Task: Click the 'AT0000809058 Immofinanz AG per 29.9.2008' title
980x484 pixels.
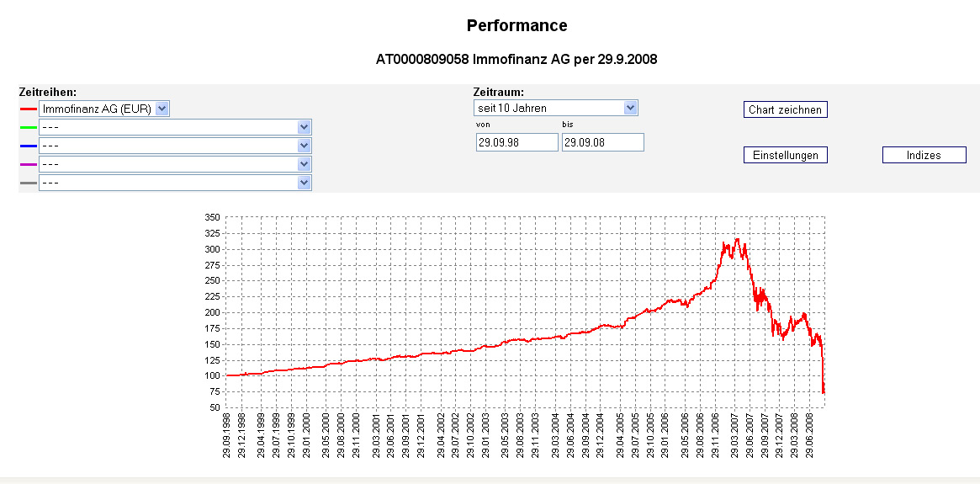Action: click(516, 60)
